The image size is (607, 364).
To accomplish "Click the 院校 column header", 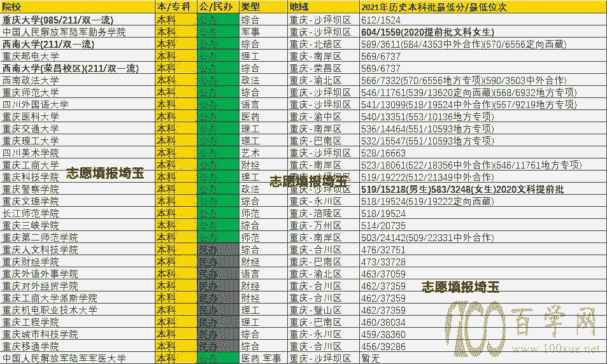I will [x=78, y=6].
